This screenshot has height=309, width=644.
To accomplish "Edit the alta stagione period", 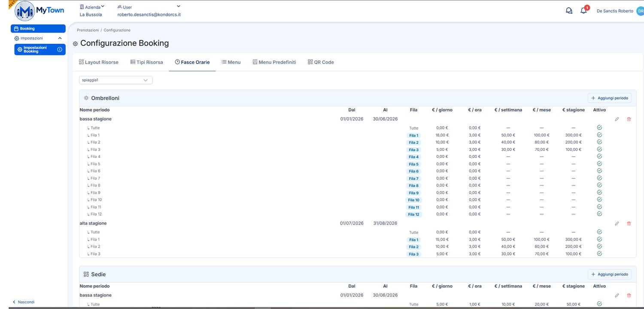I will (617, 223).
